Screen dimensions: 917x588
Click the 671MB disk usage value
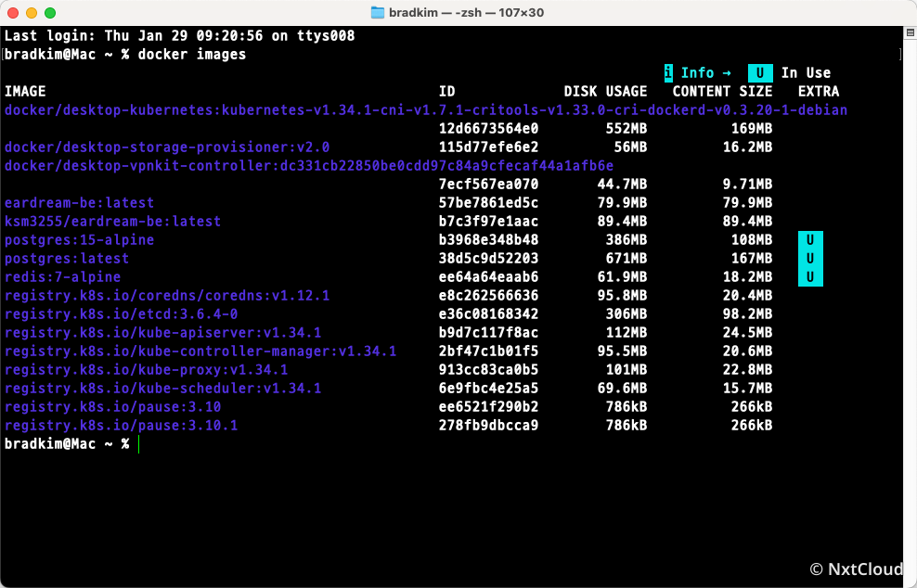point(626,259)
